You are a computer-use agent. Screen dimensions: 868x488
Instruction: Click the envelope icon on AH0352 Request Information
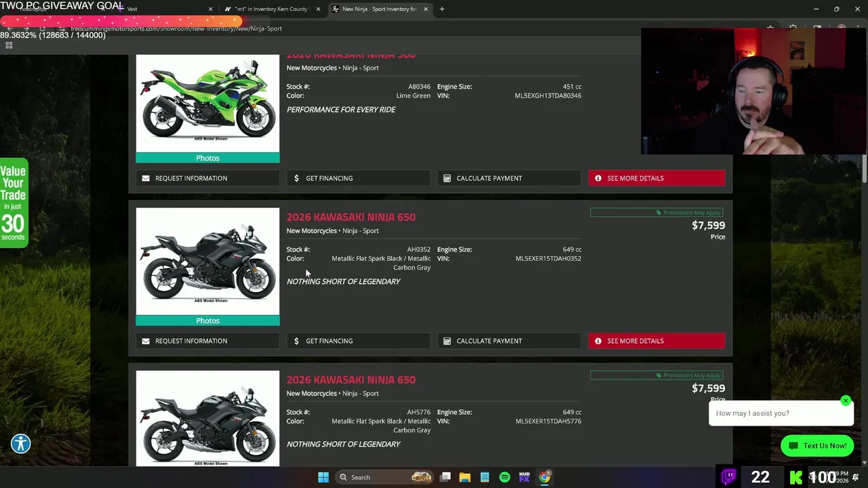[146, 341]
